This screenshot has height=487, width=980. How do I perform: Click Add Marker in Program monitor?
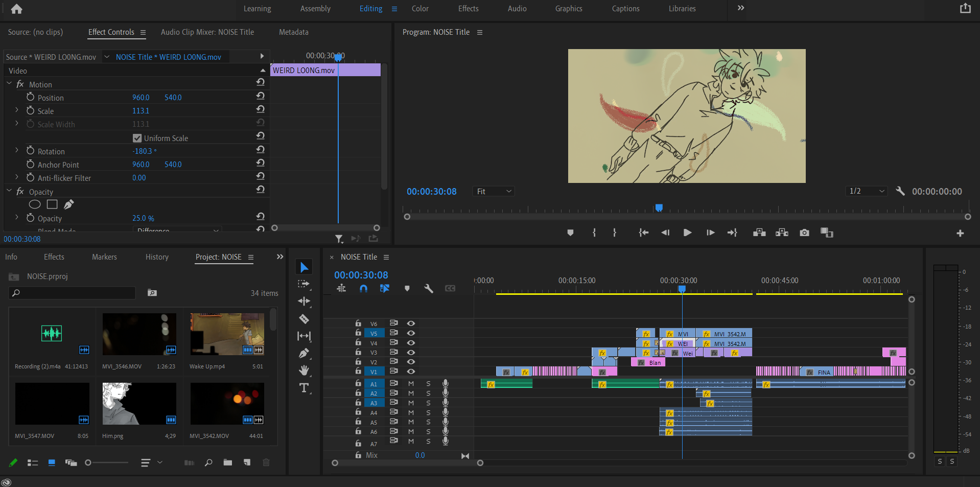coord(570,233)
